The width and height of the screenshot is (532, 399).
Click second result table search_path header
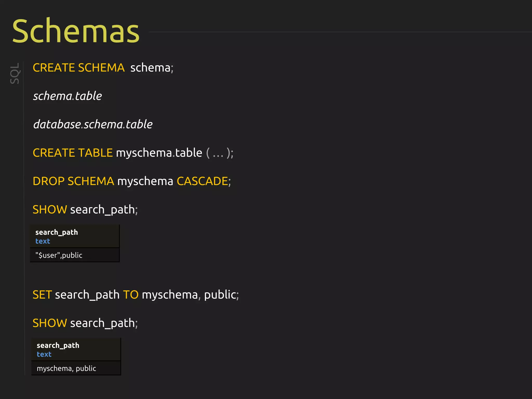coord(58,345)
